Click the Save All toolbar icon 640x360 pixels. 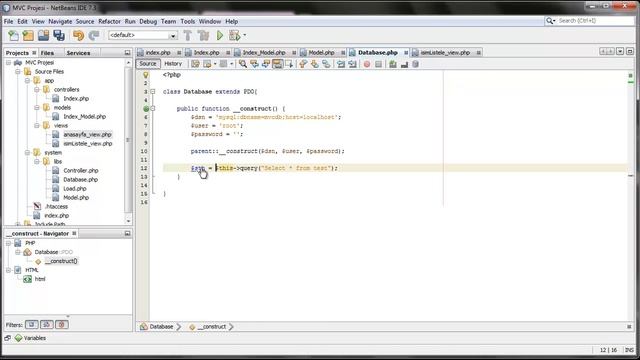point(59,36)
